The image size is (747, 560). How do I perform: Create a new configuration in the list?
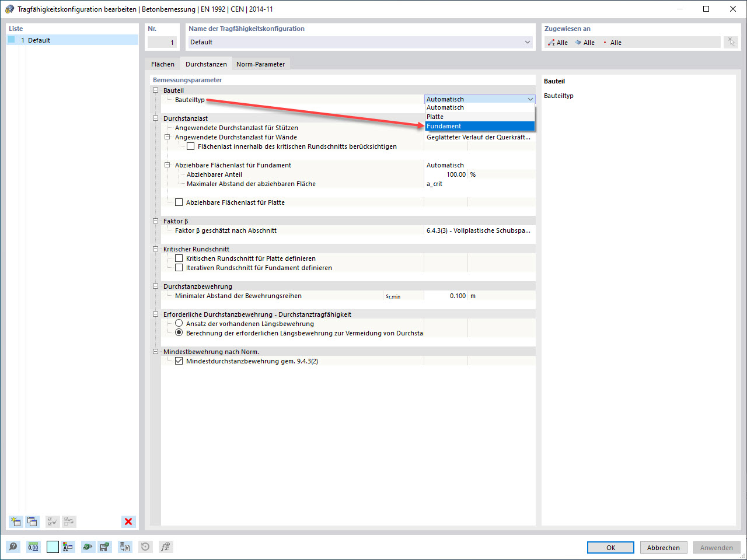pos(16,521)
